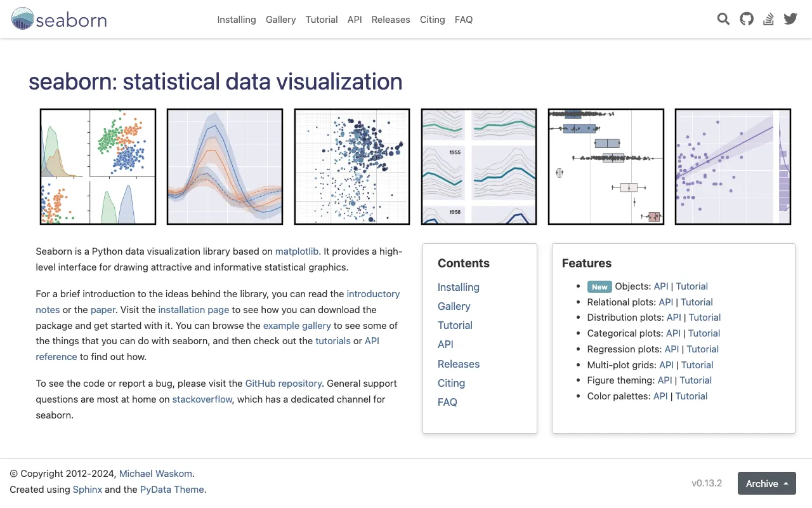812x508 pixels.
Task: Read the introductory notes link
Action: tap(374, 293)
